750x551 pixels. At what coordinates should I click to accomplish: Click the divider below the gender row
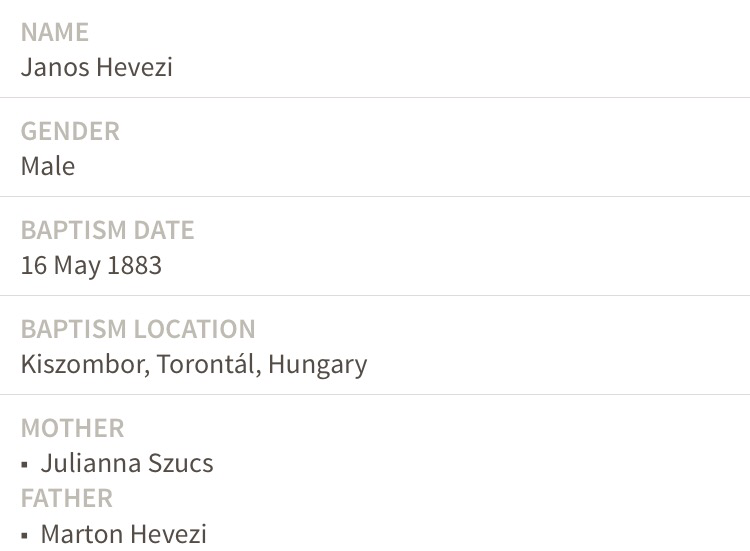click(375, 197)
